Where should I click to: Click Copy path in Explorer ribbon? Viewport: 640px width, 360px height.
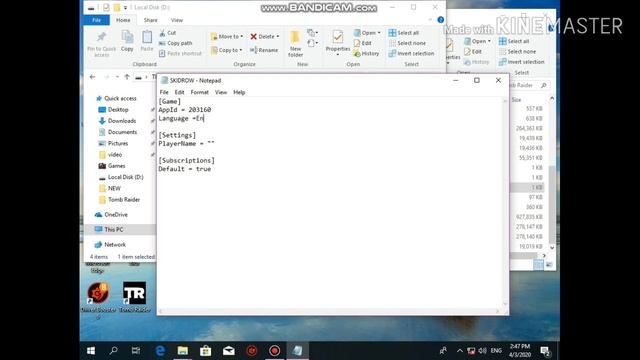point(176,43)
